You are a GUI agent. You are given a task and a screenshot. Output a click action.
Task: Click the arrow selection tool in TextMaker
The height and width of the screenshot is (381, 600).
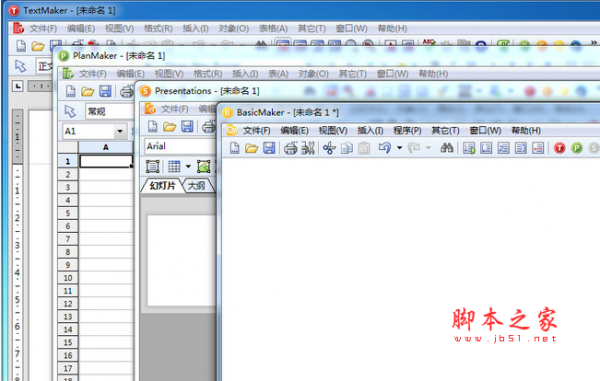point(21,66)
